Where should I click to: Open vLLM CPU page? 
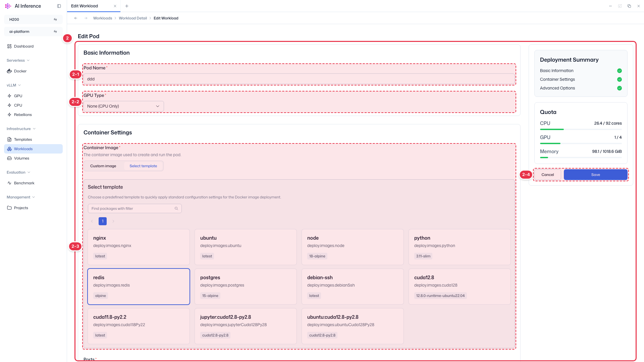click(x=33, y=105)
